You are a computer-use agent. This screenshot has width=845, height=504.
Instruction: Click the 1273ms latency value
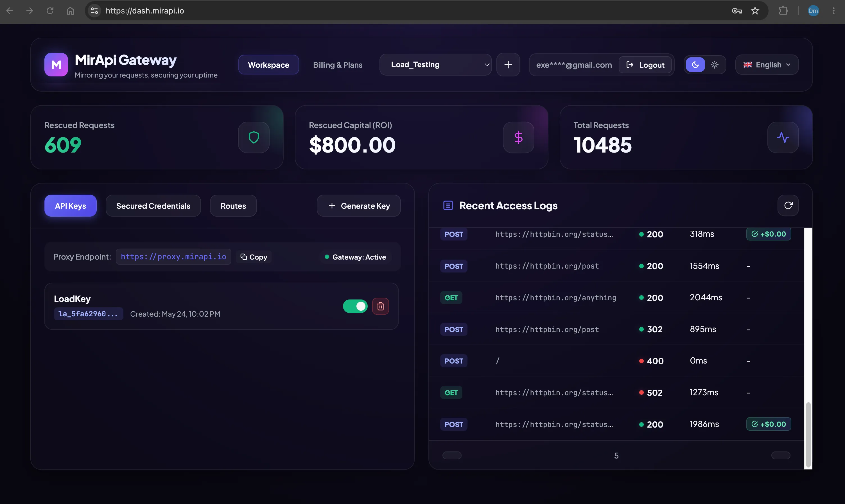click(x=704, y=392)
